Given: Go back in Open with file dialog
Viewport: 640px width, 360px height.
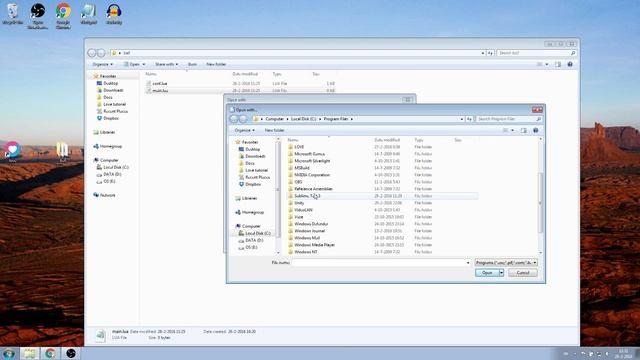Looking at the screenshot, I should (234, 119).
